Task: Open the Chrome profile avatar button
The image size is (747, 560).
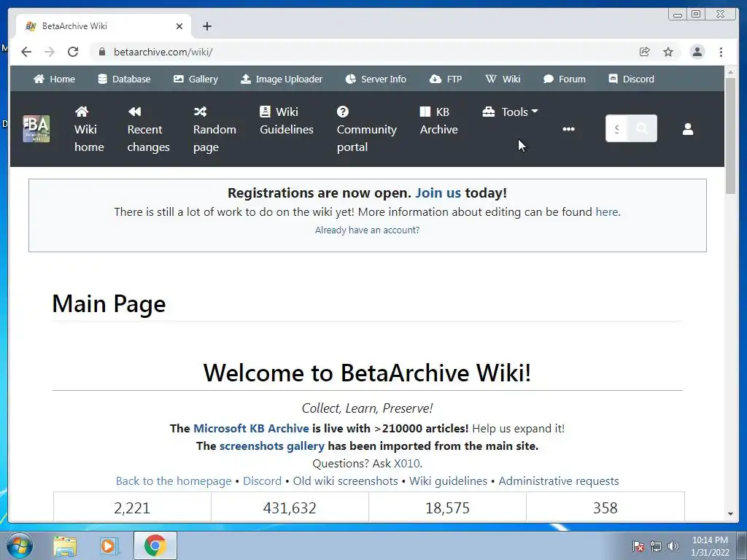Action: point(697,52)
